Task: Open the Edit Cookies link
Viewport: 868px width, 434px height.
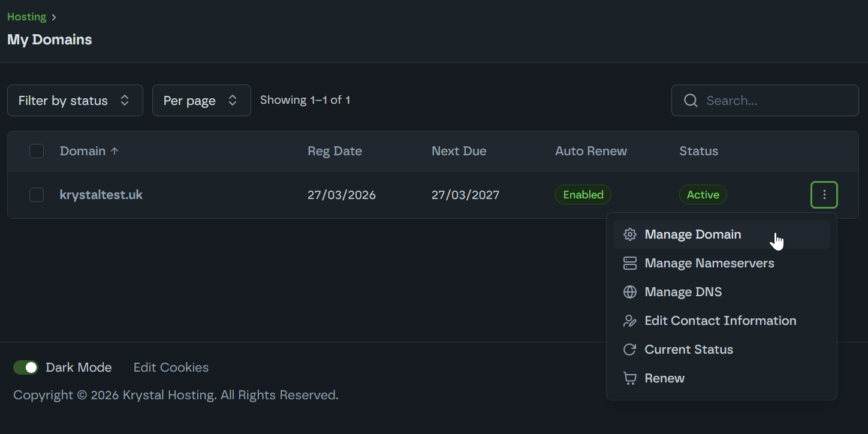Action: click(x=171, y=367)
